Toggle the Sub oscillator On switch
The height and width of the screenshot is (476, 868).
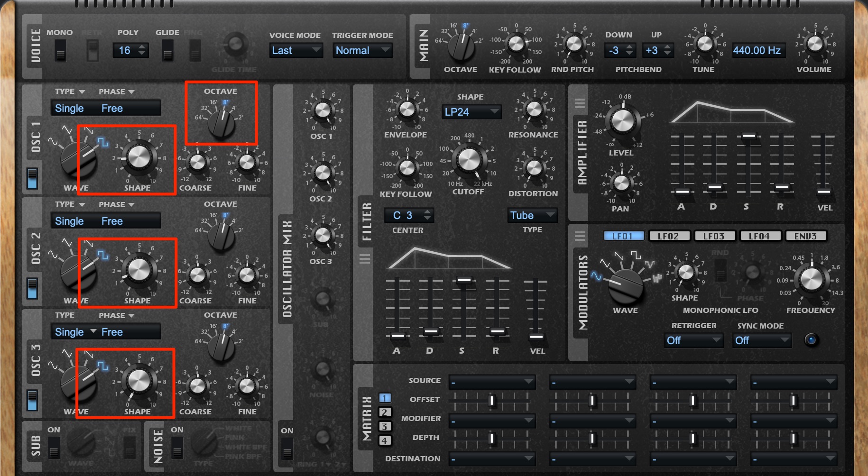click(54, 447)
